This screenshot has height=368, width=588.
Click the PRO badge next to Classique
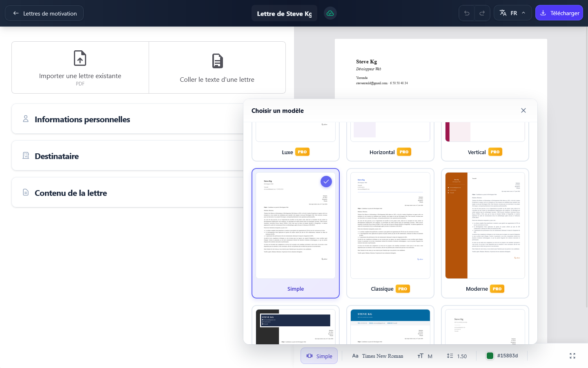403,289
